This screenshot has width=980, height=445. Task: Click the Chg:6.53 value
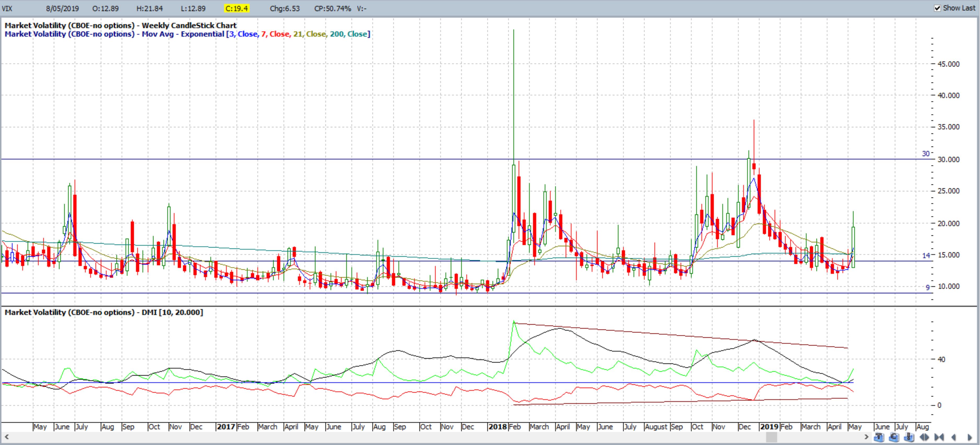pyautogui.click(x=285, y=8)
